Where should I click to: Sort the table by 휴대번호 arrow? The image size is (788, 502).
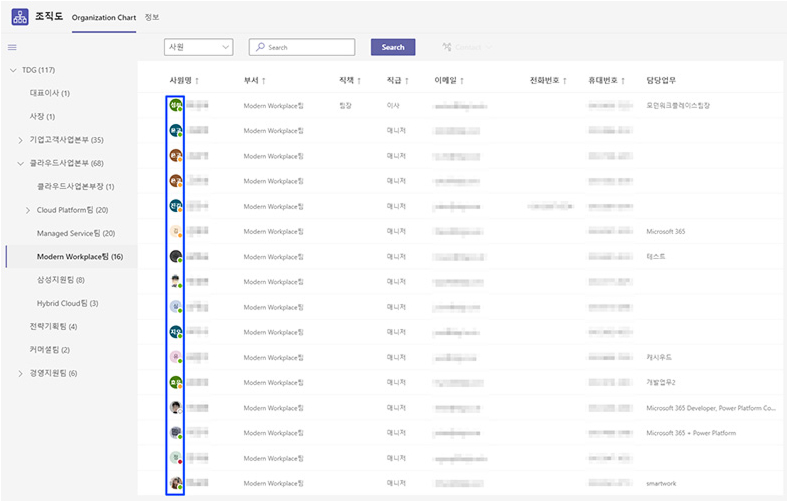[623, 81]
